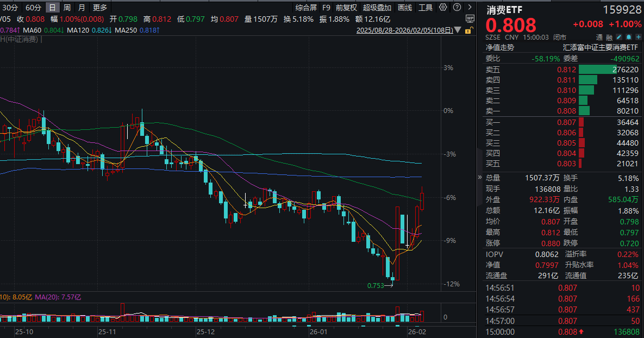Collapse side panel using divider arrow handle
This screenshot has width=644, height=338.
click(x=479, y=177)
